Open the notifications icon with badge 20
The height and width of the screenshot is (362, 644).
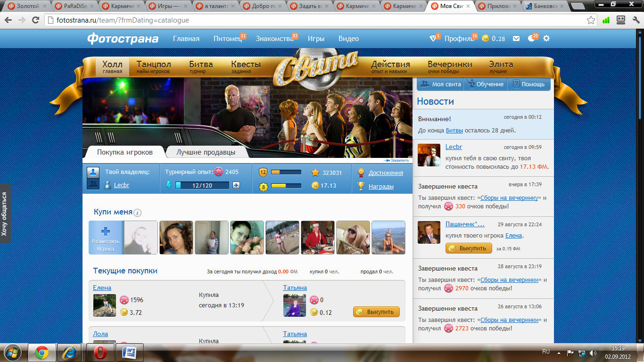pos(532,38)
